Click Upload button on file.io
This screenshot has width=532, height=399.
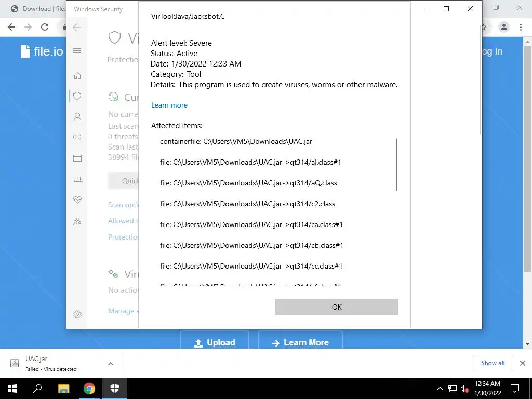tap(215, 340)
